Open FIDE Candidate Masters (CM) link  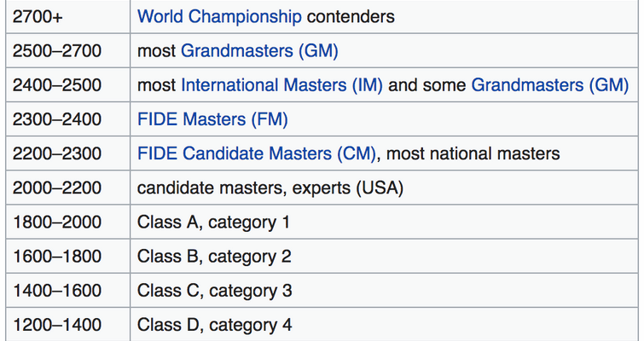258,153
